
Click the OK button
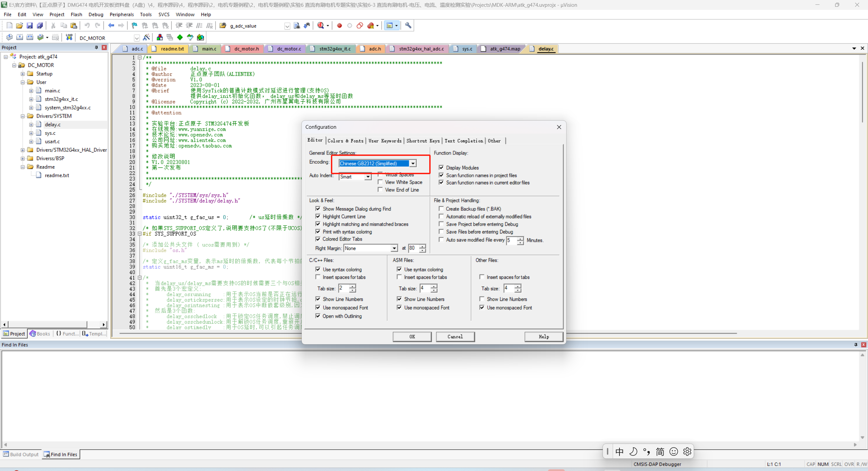[412, 336]
